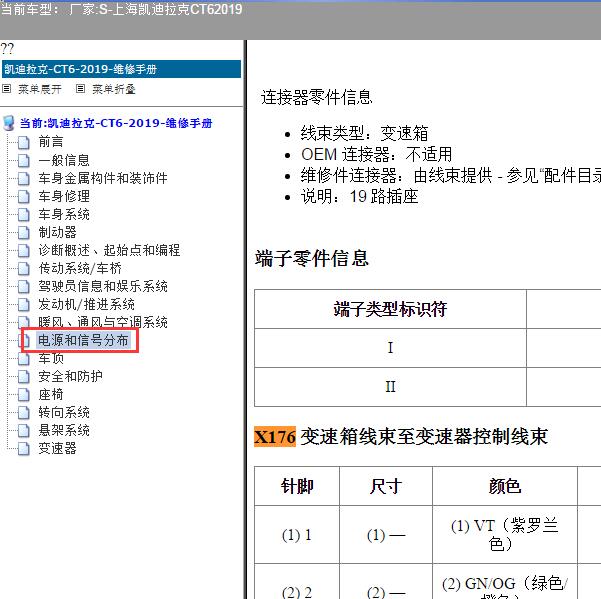Open the root node 当前:凯迪拉克-CT6-2019-维修手册
Image resolution: width=601 pixels, height=599 pixels.
(116, 123)
